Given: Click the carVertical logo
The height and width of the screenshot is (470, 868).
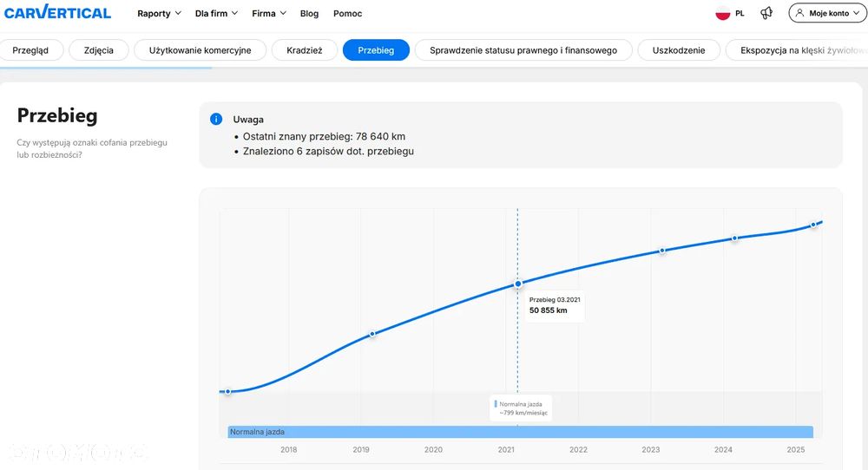Looking at the screenshot, I should 57,13.
